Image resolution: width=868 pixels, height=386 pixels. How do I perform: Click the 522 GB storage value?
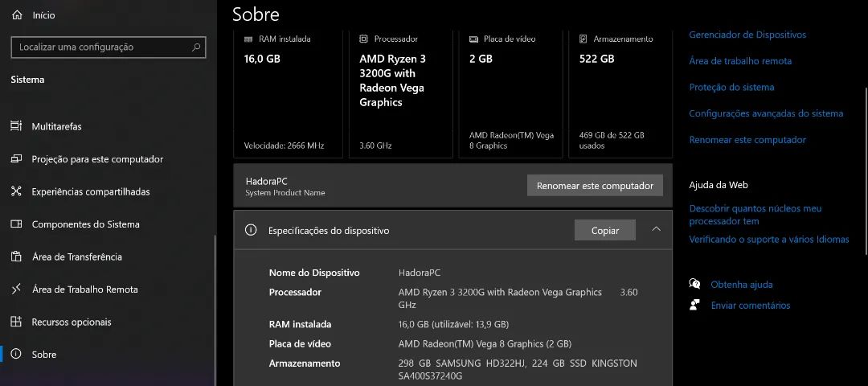(596, 59)
